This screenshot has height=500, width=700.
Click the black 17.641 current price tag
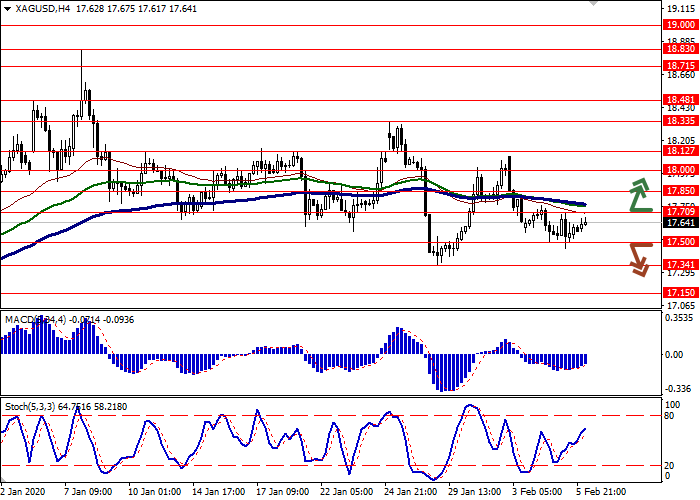click(680, 223)
